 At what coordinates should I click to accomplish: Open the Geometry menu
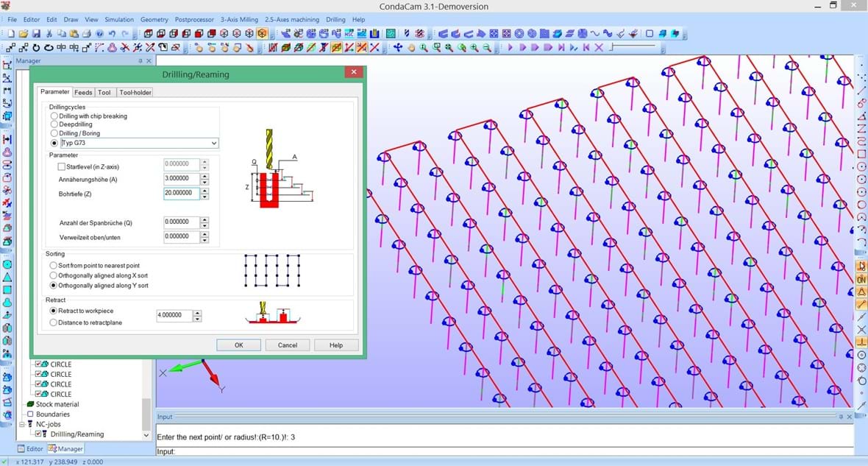click(x=154, y=19)
